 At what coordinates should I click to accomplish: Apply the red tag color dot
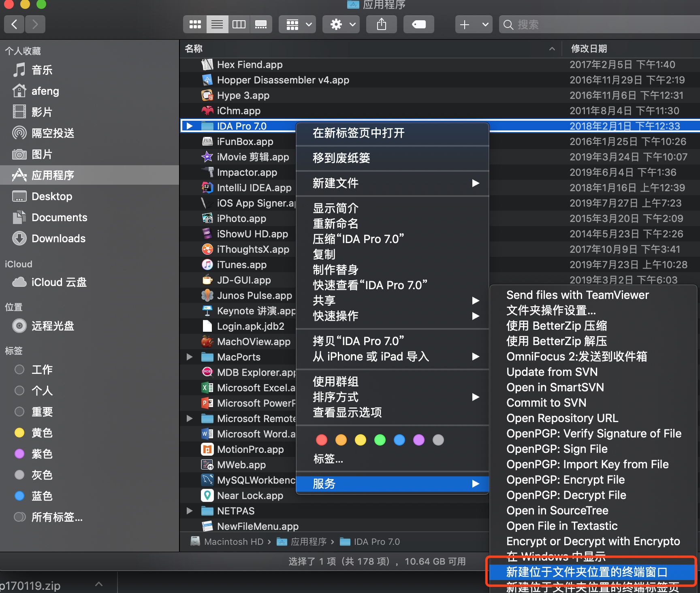point(322,440)
